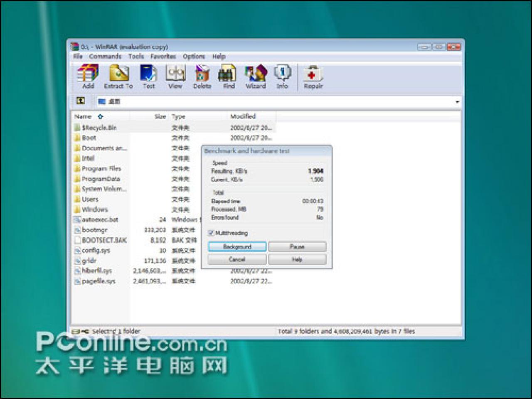The image size is (532, 399).
Task: Expand the address bar dropdown arrow
Action: pyautogui.click(x=457, y=102)
